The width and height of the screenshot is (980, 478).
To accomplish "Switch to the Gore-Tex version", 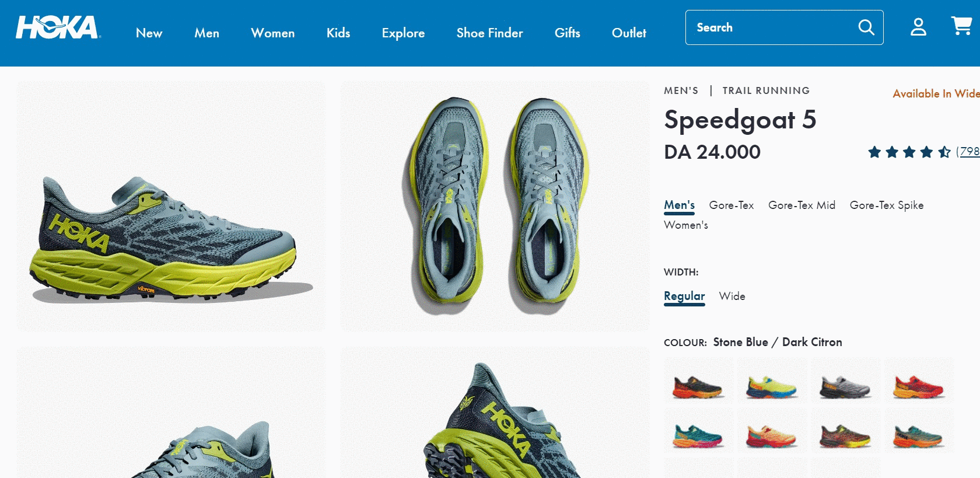I will click(731, 205).
